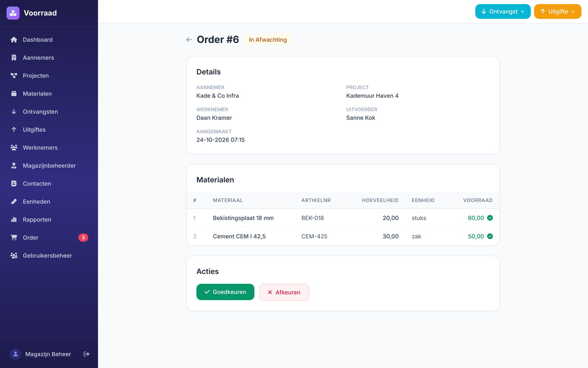Click the Contacten address book icon
The width and height of the screenshot is (588, 368).
click(14, 184)
